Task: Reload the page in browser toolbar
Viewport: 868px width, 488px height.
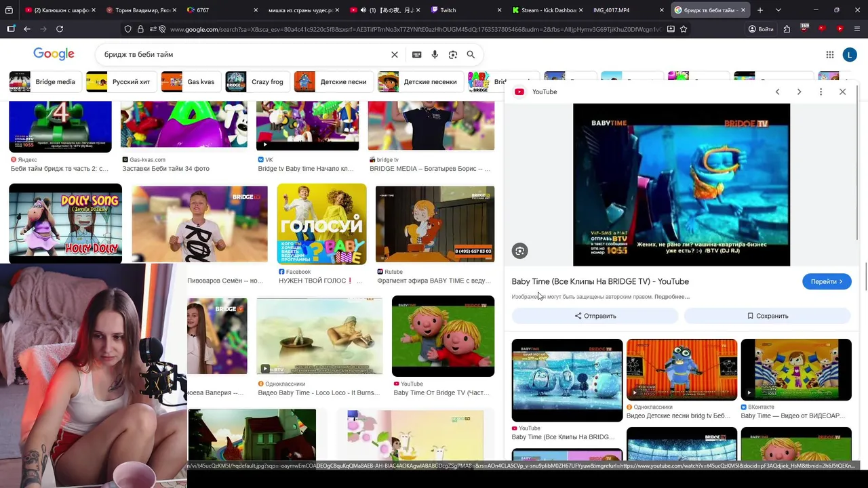Action: click(x=60, y=29)
